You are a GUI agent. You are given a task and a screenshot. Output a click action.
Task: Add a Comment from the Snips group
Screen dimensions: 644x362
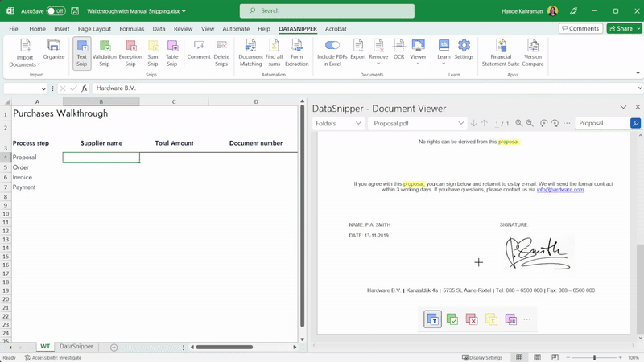(199, 49)
